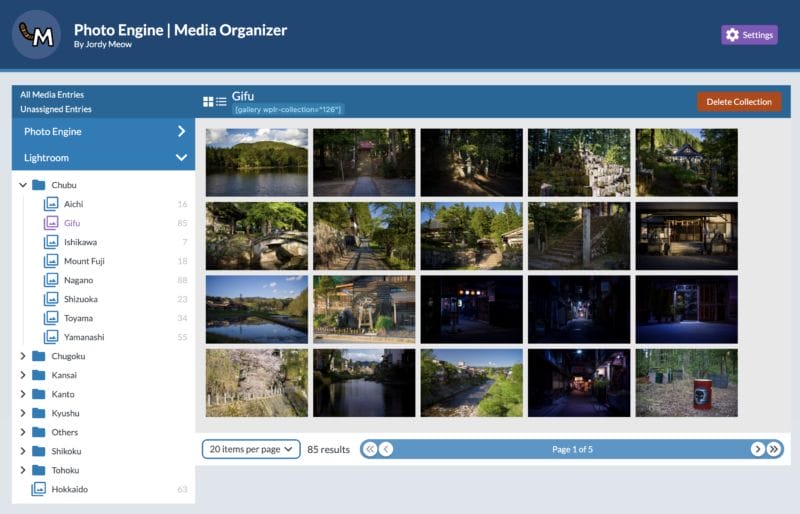
Task: Go to the next page
Action: click(x=758, y=449)
